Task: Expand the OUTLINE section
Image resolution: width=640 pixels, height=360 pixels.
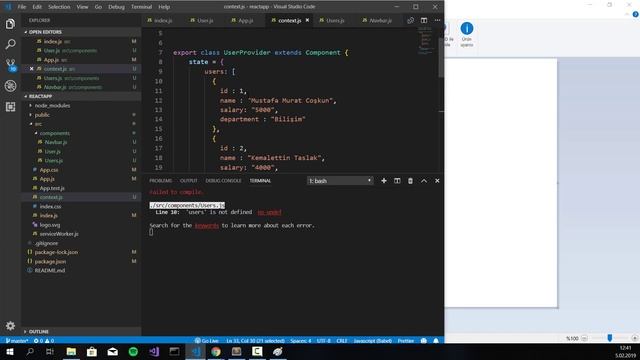Action: [39, 331]
